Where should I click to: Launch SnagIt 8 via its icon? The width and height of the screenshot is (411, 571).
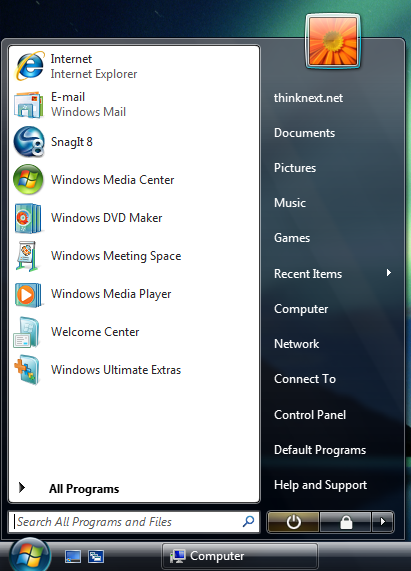coord(29,142)
